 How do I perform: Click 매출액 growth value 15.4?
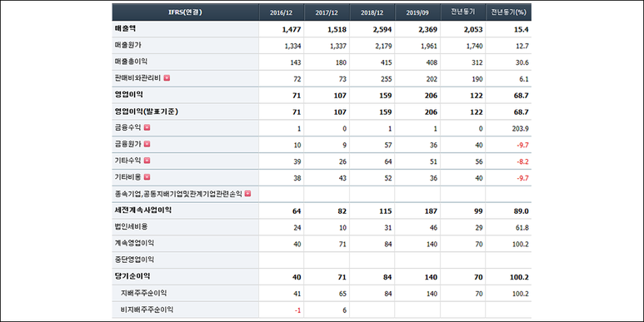point(522,29)
